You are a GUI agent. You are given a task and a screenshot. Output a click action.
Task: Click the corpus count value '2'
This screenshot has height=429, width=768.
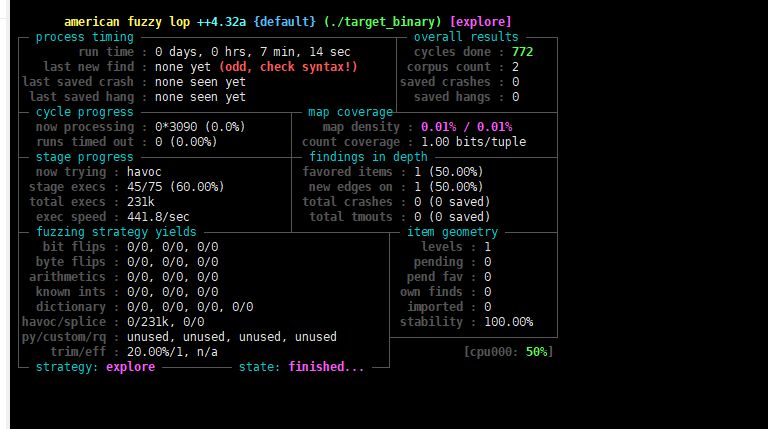pyautogui.click(x=515, y=67)
